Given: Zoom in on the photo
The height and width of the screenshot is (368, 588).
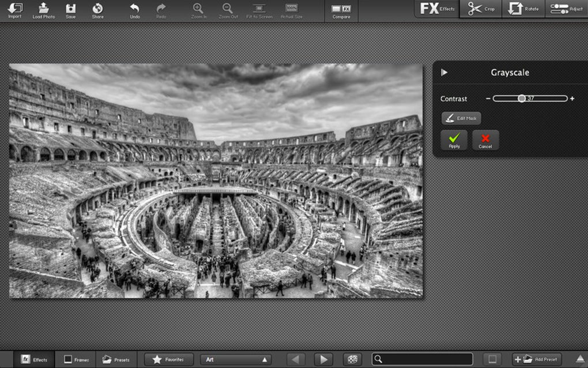Looking at the screenshot, I should (x=198, y=10).
